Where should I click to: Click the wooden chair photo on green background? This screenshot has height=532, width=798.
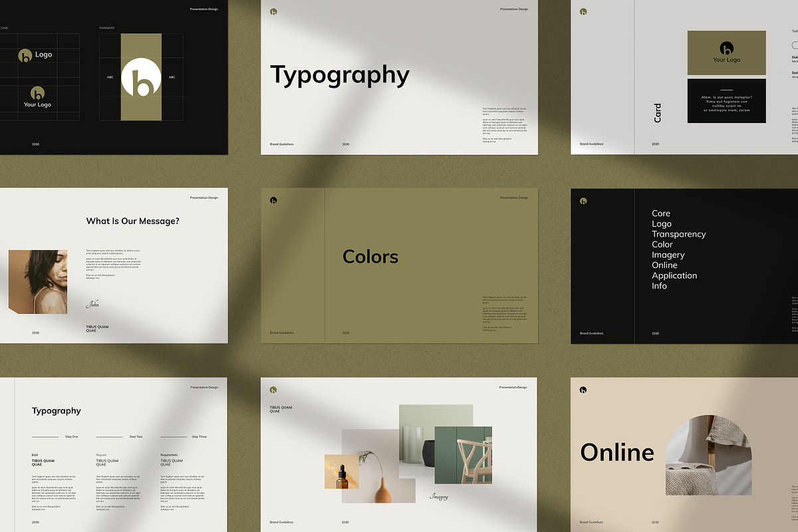coord(463,455)
